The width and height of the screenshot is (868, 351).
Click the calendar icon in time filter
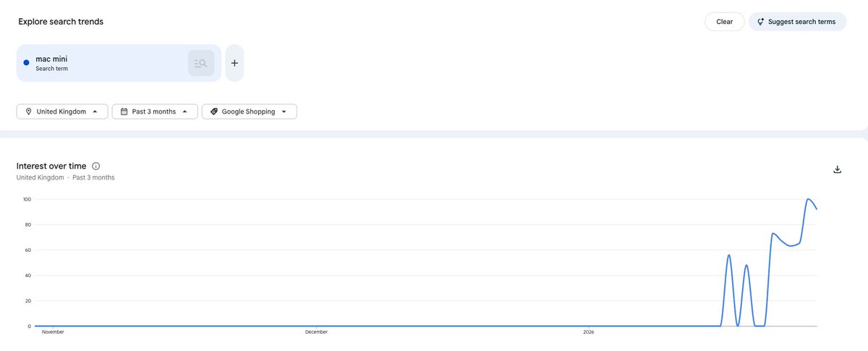click(x=124, y=111)
